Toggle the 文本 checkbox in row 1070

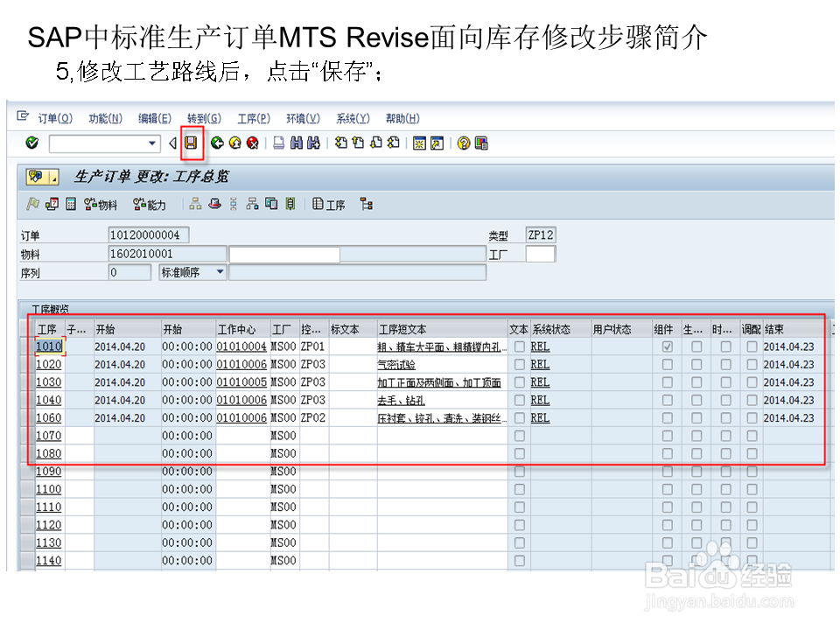tap(519, 436)
